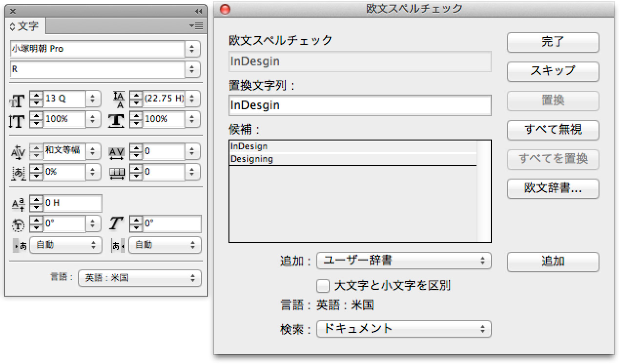Click the character aki grid icon

tap(117, 173)
